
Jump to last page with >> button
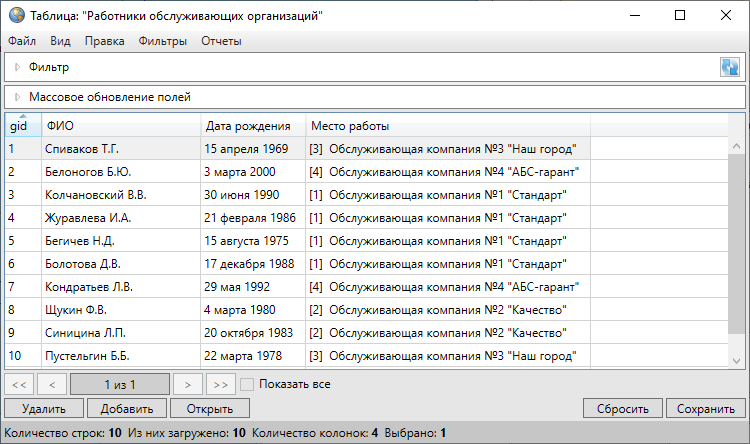tap(221, 383)
